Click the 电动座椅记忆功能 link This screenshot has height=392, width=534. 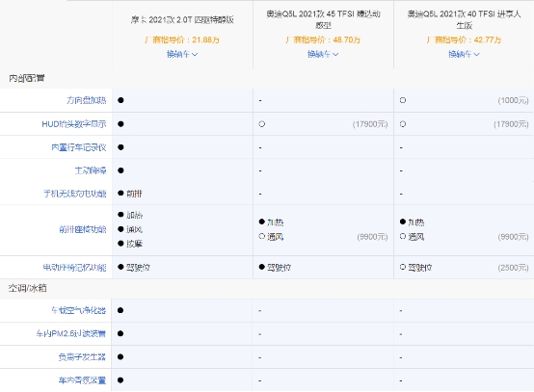point(74,268)
